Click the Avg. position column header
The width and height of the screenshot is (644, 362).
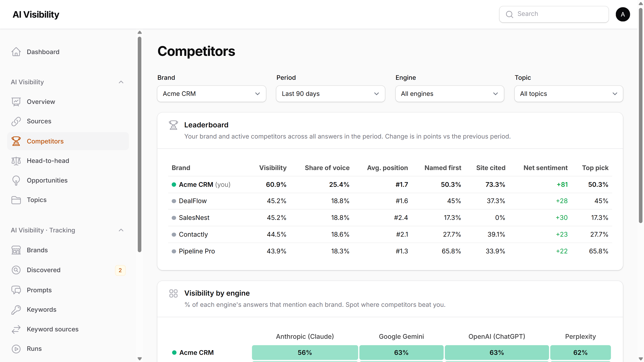click(387, 168)
